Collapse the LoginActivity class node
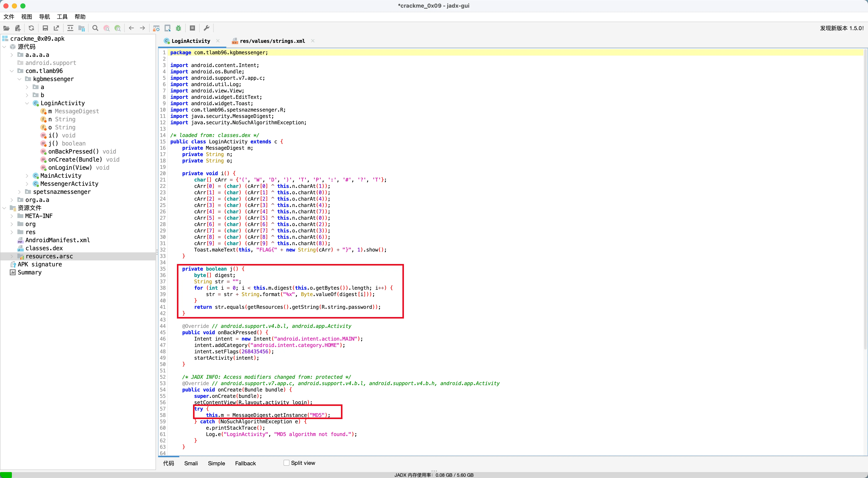868x478 pixels. pos(27,103)
